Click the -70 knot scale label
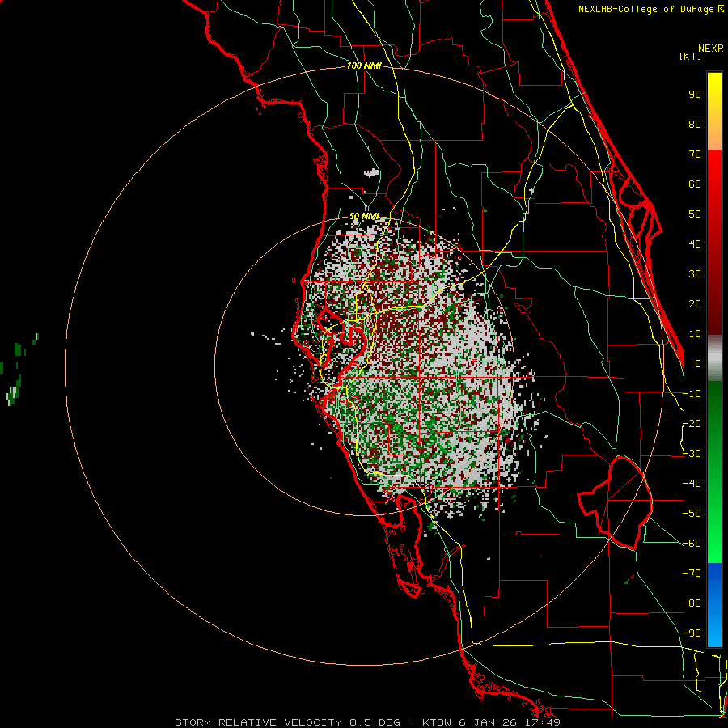Screen dimensions: 728x728 [692, 573]
